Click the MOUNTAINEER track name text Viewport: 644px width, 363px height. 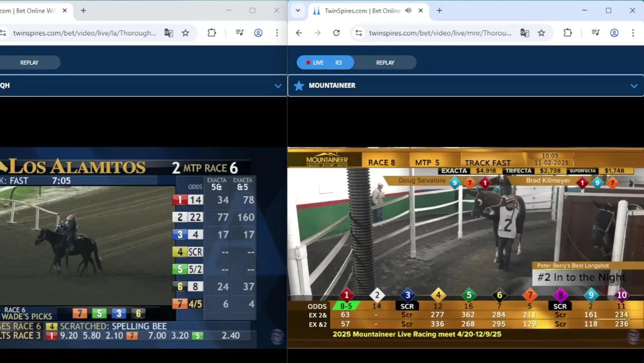pos(332,86)
